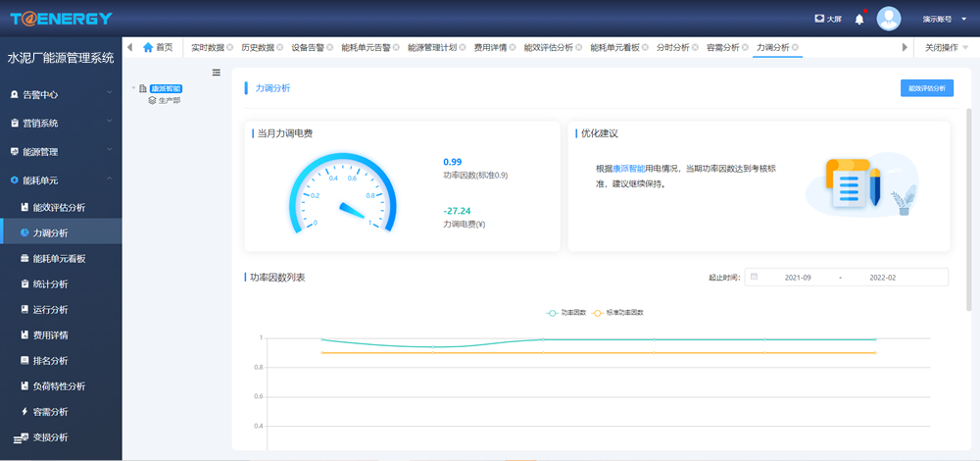Click the page vertical scrollbar

969,210
